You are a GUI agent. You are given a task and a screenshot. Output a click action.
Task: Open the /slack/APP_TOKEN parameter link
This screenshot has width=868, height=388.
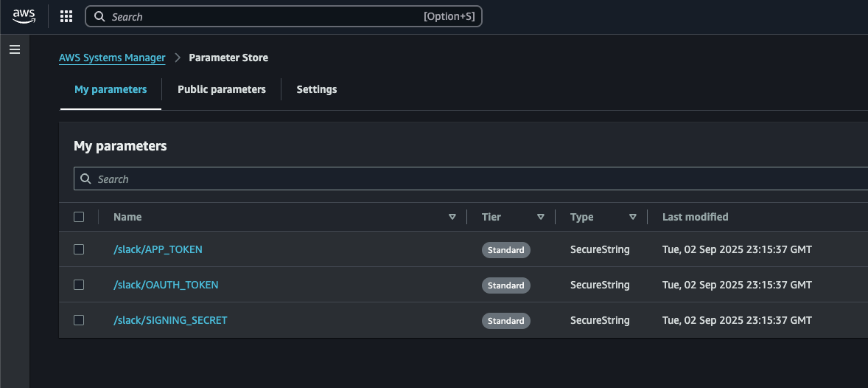click(158, 249)
